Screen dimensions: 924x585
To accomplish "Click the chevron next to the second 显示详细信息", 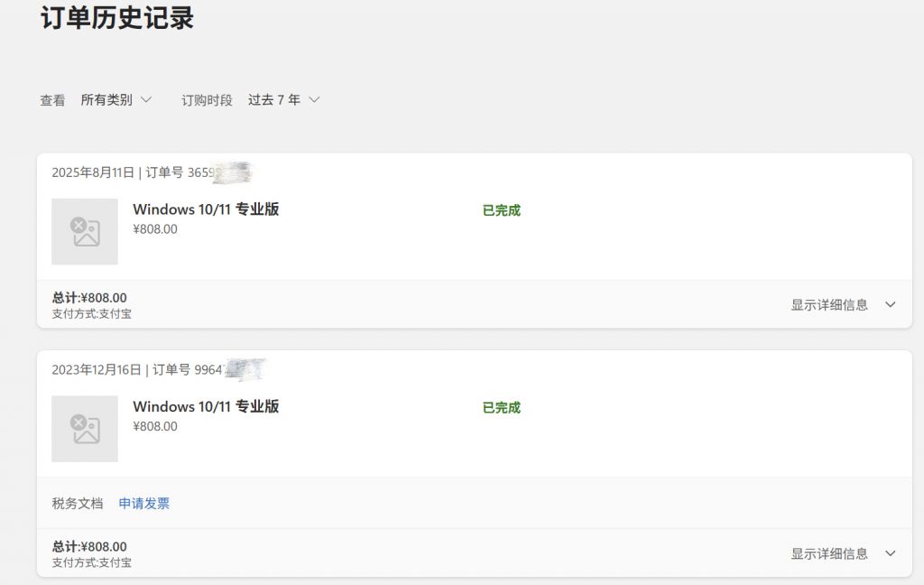I will click(890, 553).
